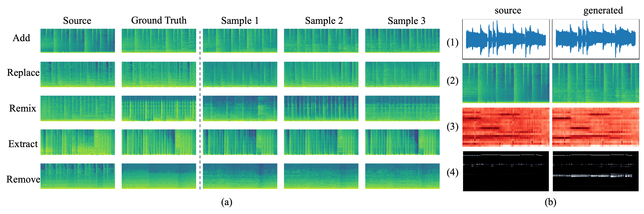
Task: Select the right red heatmap panel
Action: coord(595,127)
